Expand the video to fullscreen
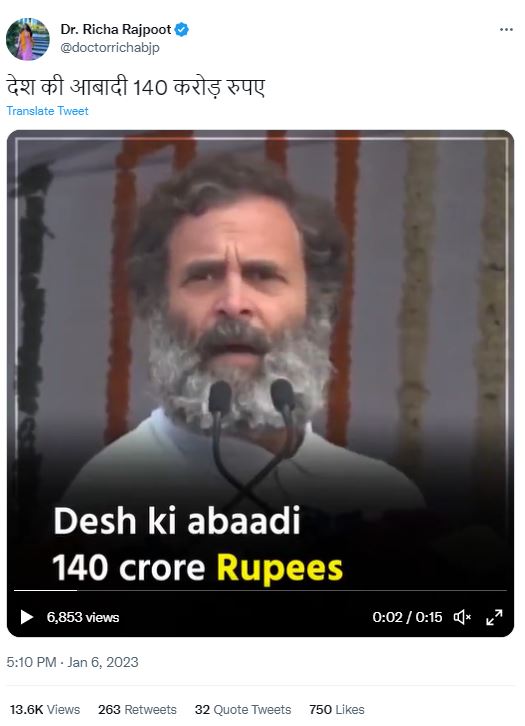The width and height of the screenshot is (525, 726). [x=494, y=617]
